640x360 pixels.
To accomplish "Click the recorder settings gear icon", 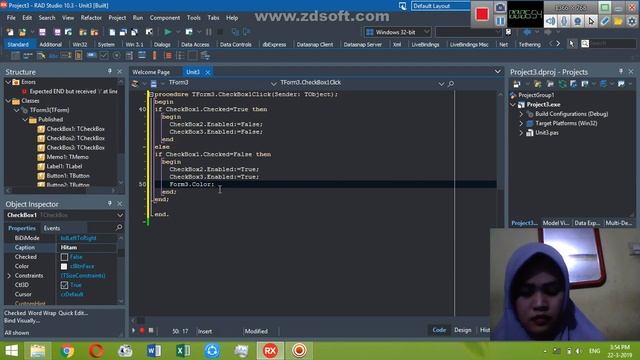I will coord(631,21).
